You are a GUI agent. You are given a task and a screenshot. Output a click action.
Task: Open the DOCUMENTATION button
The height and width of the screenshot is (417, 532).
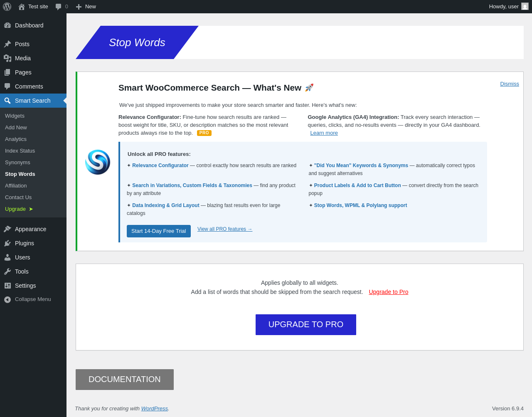click(x=125, y=380)
